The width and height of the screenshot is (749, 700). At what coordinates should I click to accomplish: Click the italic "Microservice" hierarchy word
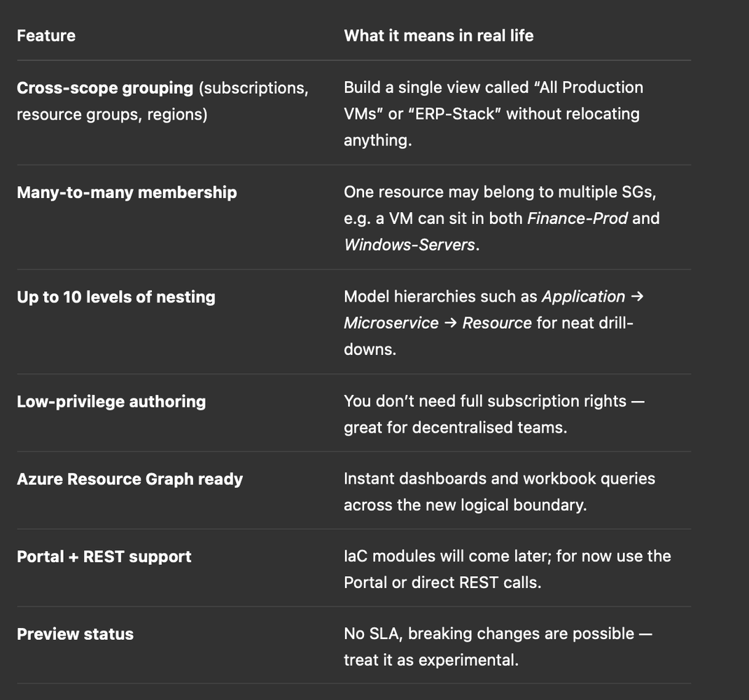391,323
